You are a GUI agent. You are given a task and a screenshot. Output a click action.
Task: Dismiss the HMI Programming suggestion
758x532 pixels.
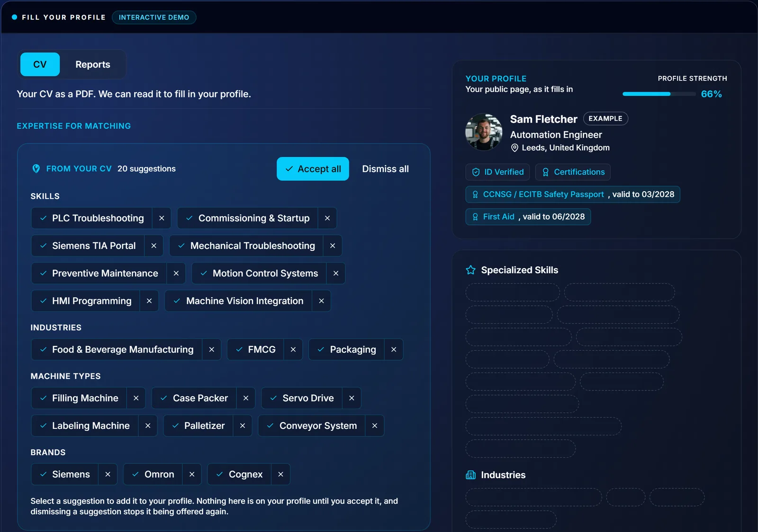click(149, 301)
